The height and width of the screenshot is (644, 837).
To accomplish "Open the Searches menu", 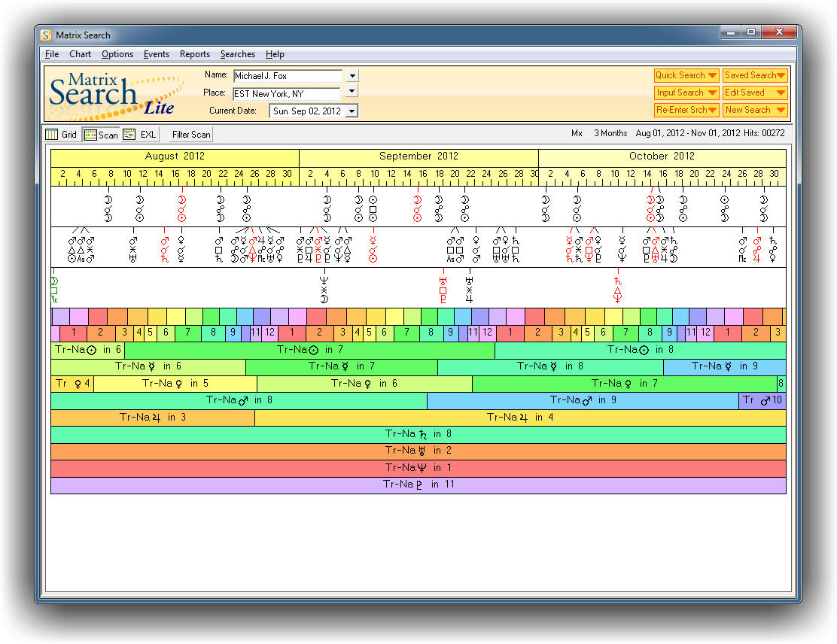I will [237, 54].
